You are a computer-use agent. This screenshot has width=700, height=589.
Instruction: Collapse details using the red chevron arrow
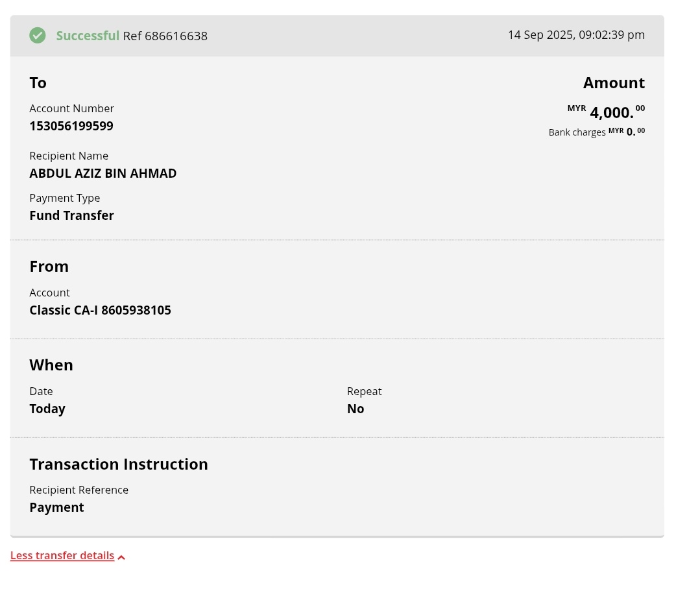[121, 557]
